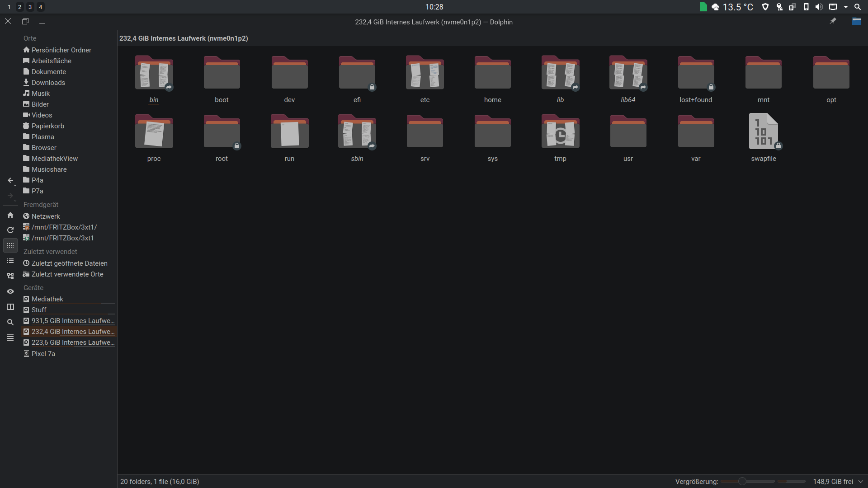Switch to virtual desktop 3
868x488 pixels.
click(x=30, y=7)
